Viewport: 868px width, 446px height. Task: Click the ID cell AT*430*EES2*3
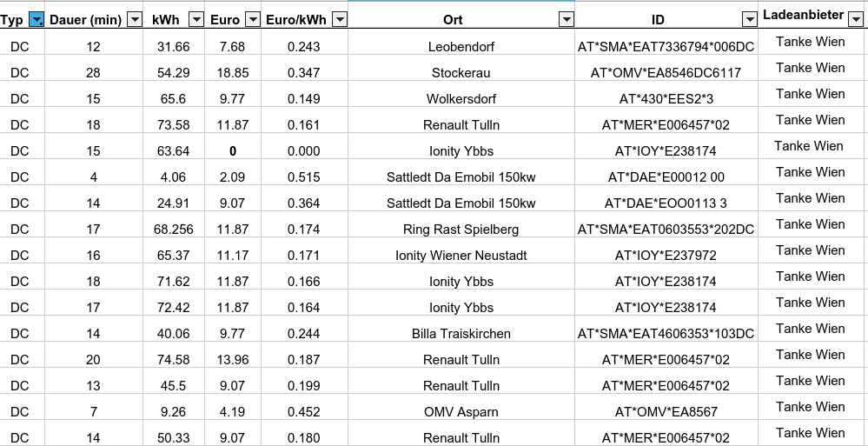tap(666, 99)
